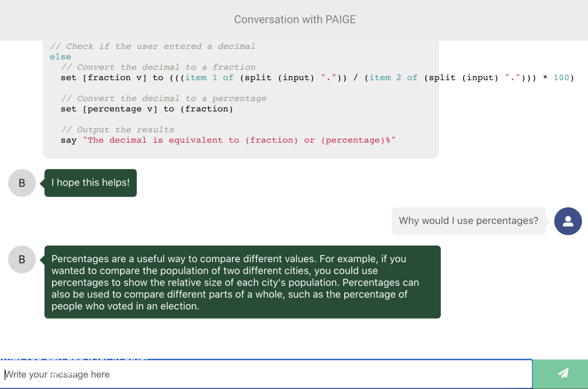Click bot avatar beside the percentages explanation
Viewport: 588px width, 389px height.
click(22, 259)
